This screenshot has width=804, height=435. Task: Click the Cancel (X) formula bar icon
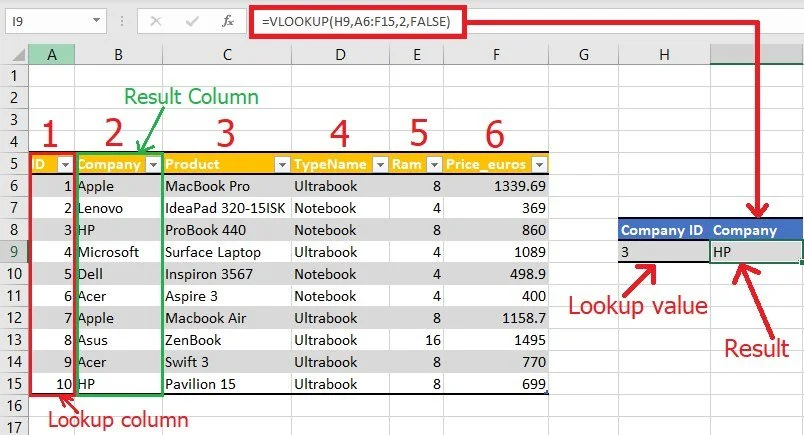[x=156, y=21]
